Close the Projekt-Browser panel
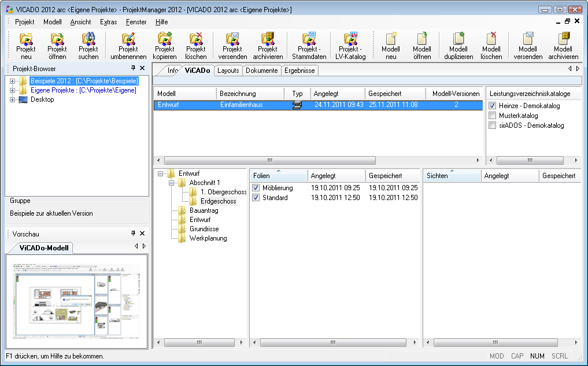Viewport: 588px width, 366px height. 142,68
